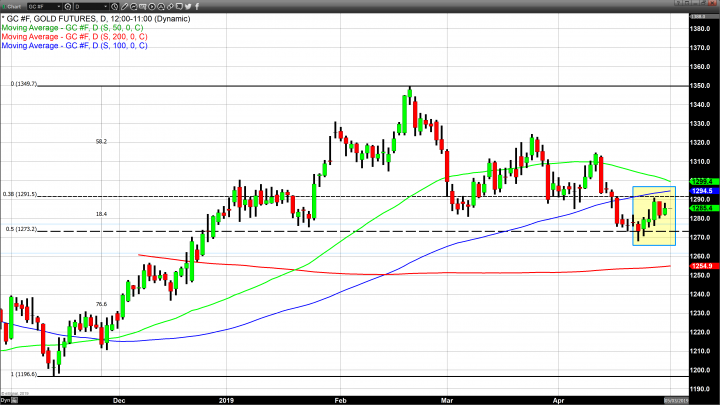Viewport: 720px width, 405px height.
Task: Expand the GC #F symbol dropdown arrow
Action: click(59, 6)
